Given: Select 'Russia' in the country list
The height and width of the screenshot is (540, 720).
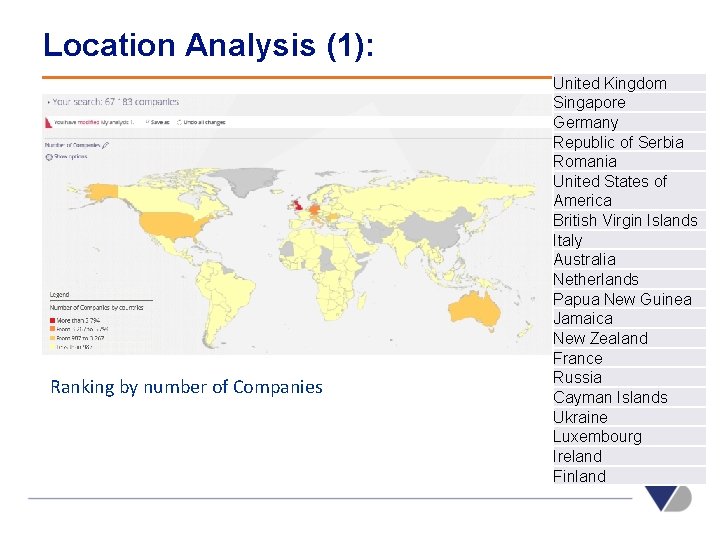Looking at the screenshot, I should [x=629, y=377].
